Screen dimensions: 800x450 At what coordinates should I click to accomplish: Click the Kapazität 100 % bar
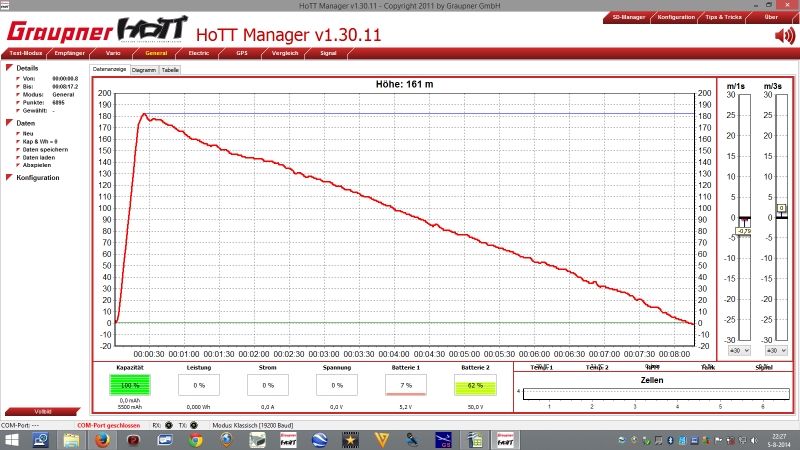(x=130, y=385)
